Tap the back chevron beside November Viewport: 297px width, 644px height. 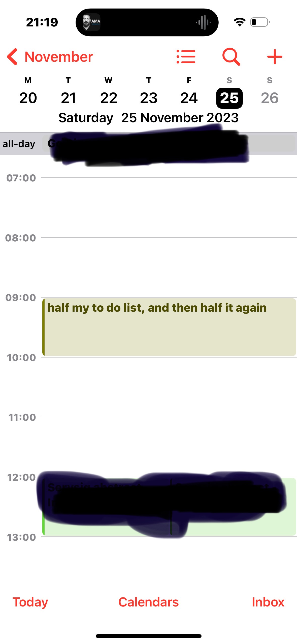coord(13,57)
